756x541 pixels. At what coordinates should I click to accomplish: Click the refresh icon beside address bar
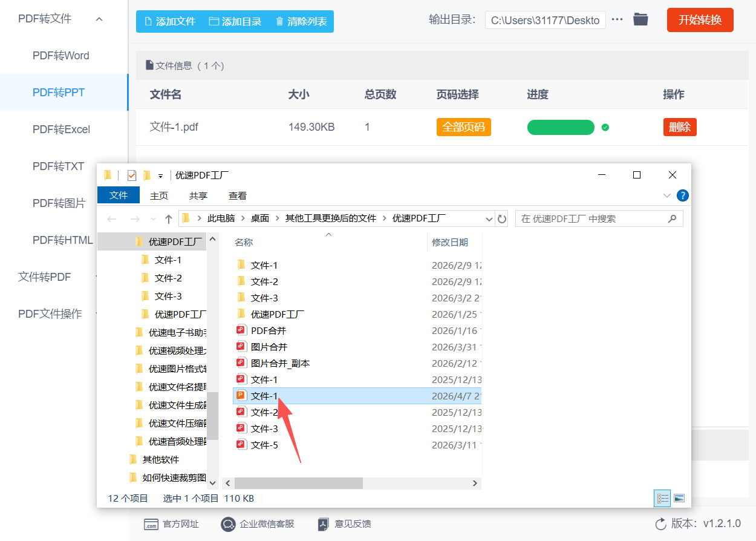(501, 218)
